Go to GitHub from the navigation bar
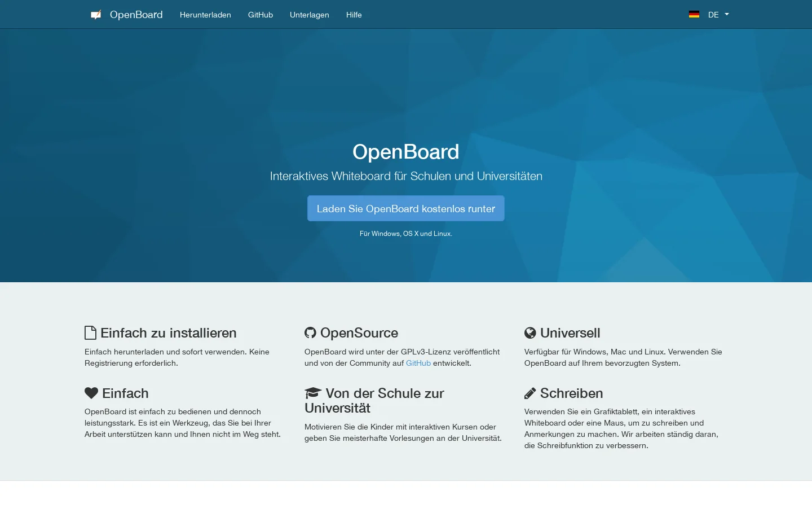812x508 pixels. coord(261,15)
